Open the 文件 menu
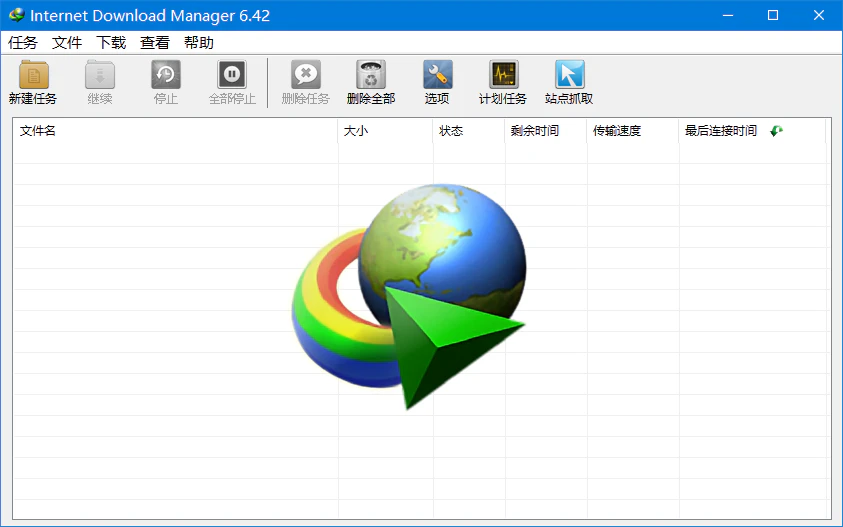The height and width of the screenshot is (527, 843). pos(67,42)
